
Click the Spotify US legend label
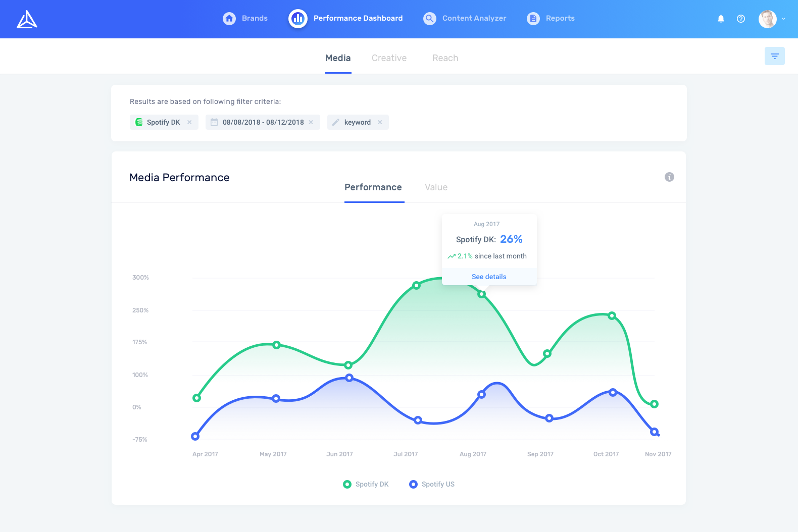(438, 484)
